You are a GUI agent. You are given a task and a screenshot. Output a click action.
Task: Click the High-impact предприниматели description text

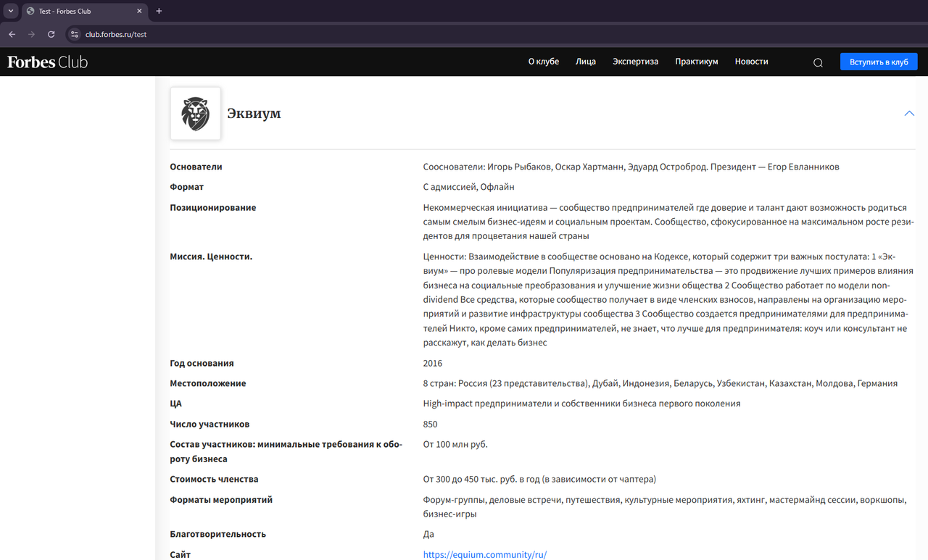pos(581,404)
